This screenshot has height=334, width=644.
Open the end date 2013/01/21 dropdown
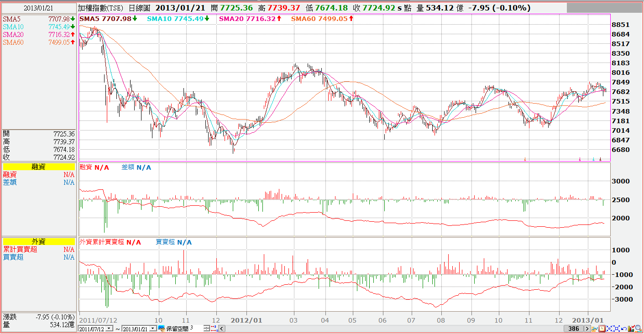tap(153, 329)
